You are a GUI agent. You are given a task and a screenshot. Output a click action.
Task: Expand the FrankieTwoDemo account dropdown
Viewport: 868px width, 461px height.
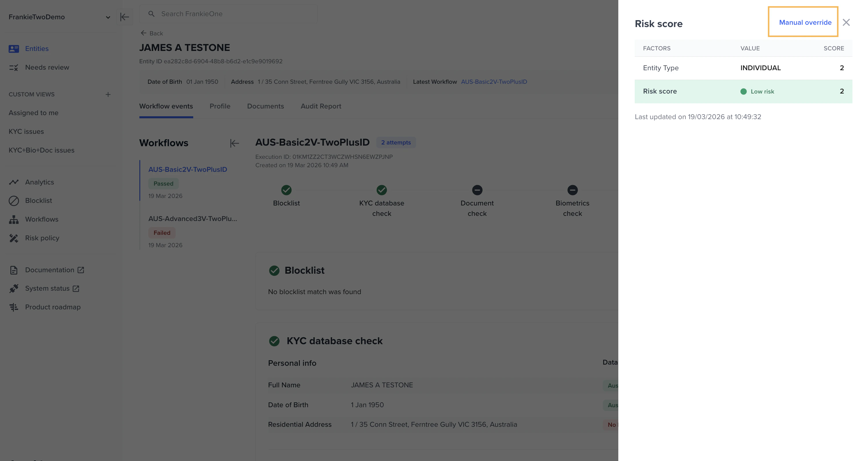(108, 17)
